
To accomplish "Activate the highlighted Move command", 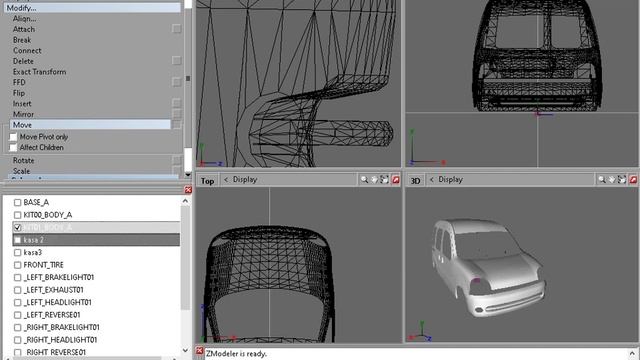I will pyautogui.click(x=90, y=124).
